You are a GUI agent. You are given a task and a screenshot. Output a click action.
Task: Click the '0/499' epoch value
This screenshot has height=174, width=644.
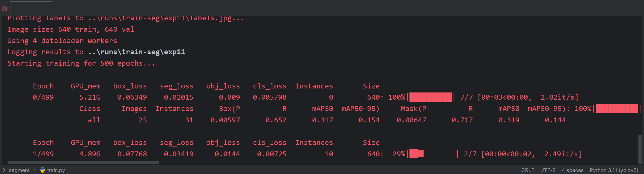[x=43, y=97]
